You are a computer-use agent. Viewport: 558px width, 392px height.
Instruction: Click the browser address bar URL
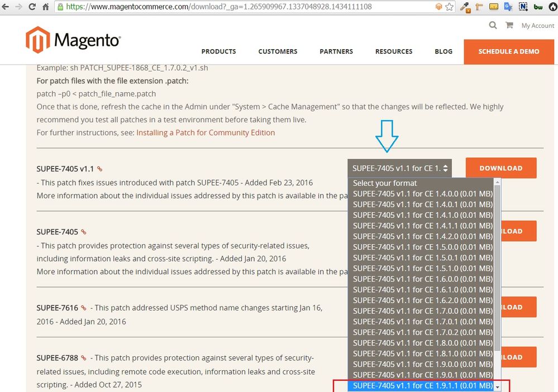[219, 7]
